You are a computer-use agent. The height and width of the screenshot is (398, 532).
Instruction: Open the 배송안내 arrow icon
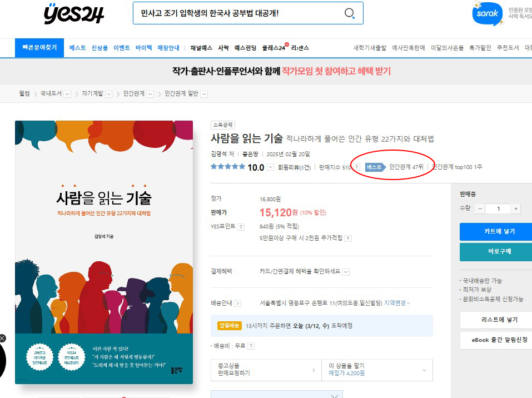tap(238, 304)
